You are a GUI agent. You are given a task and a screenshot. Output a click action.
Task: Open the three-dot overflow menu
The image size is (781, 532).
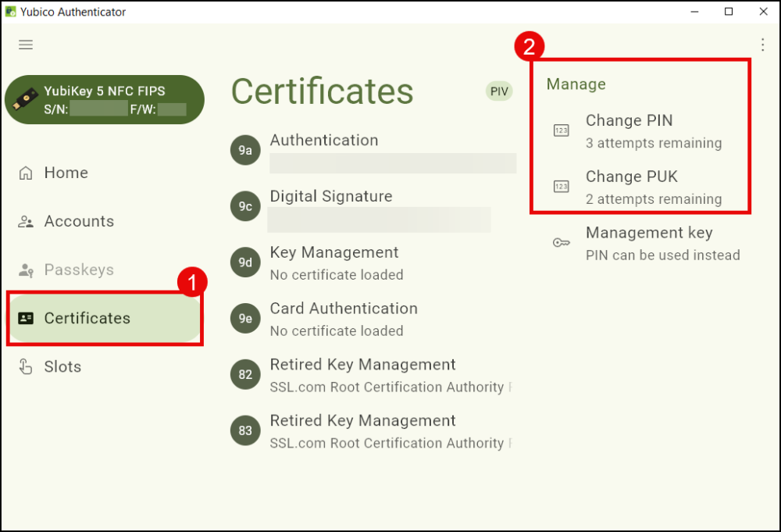pyautogui.click(x=762, y=45)
